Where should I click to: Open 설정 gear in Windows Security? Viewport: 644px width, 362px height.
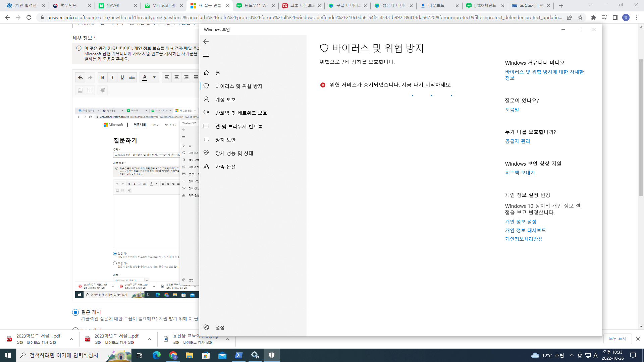click(207, 327)
